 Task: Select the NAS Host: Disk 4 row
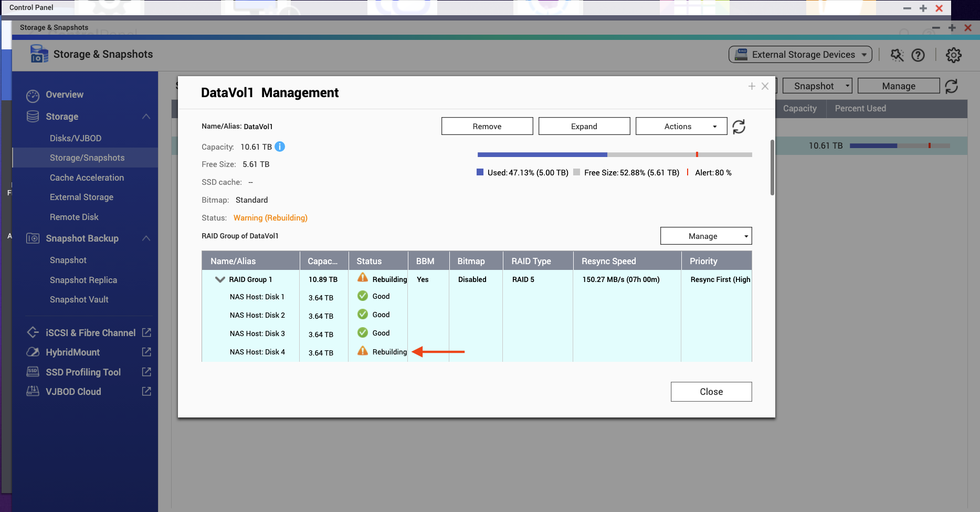[257, 352]
